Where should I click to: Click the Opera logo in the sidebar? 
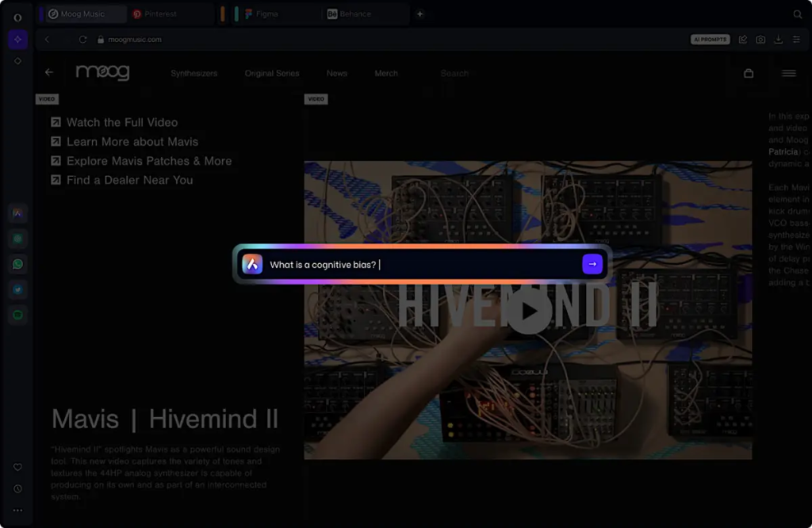click(17, 17)
